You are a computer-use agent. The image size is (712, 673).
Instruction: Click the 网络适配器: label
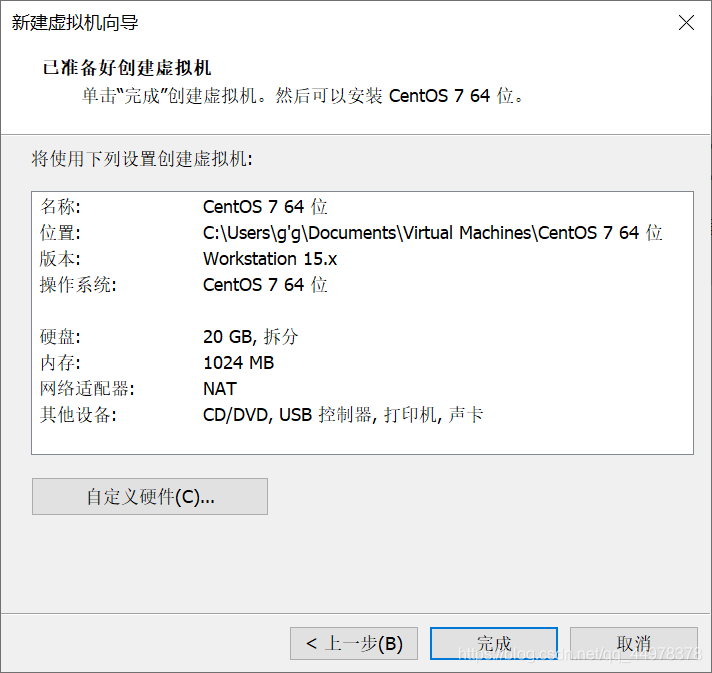click(87, 389)
